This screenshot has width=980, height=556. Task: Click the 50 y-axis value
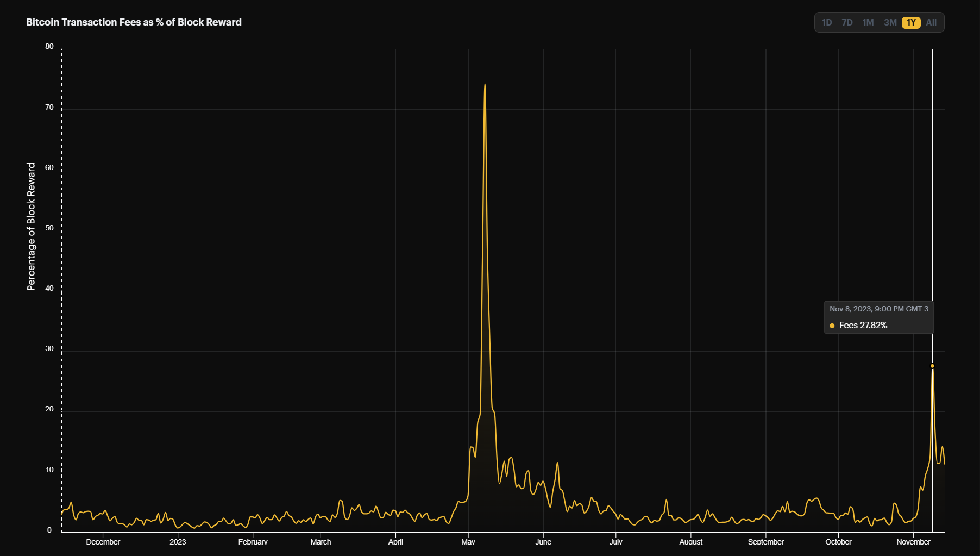tap(49, 228)
